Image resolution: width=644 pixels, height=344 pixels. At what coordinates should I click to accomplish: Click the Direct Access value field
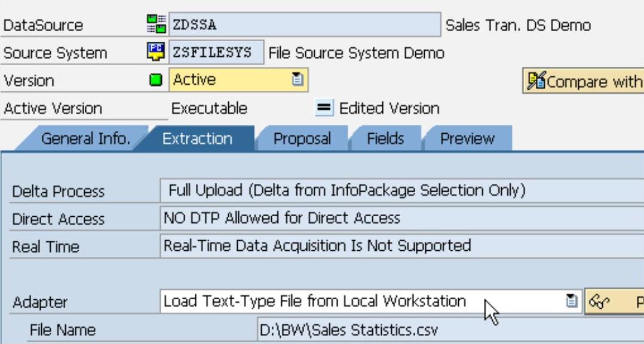point(400,219)
